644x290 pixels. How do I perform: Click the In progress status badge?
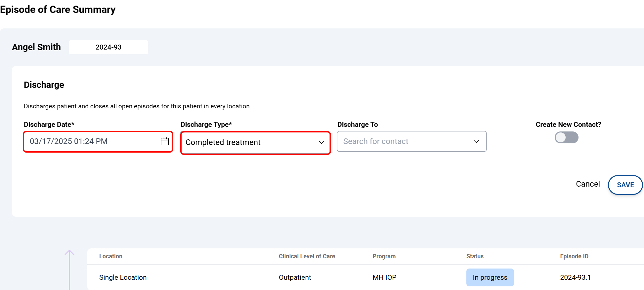click(x=490, y=277)
